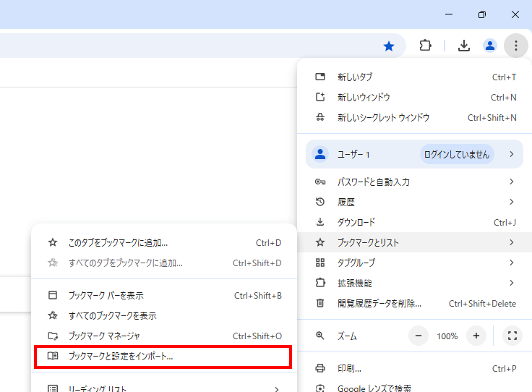Click the download arrow icon beside ダウンロード
This screenshot has height=392, width=532.
coord(320,222)
